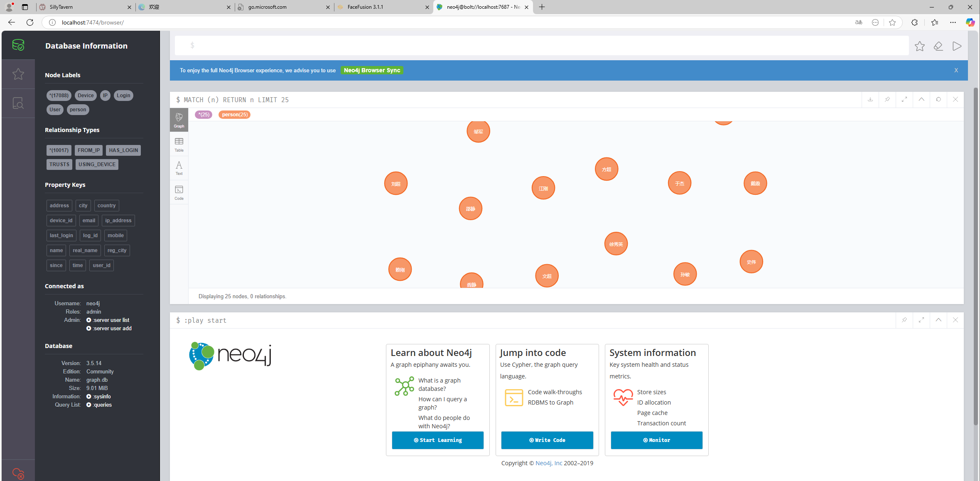980x481 pixels.
Task: Switch to Code result view
Action: [x=179, y=192]
